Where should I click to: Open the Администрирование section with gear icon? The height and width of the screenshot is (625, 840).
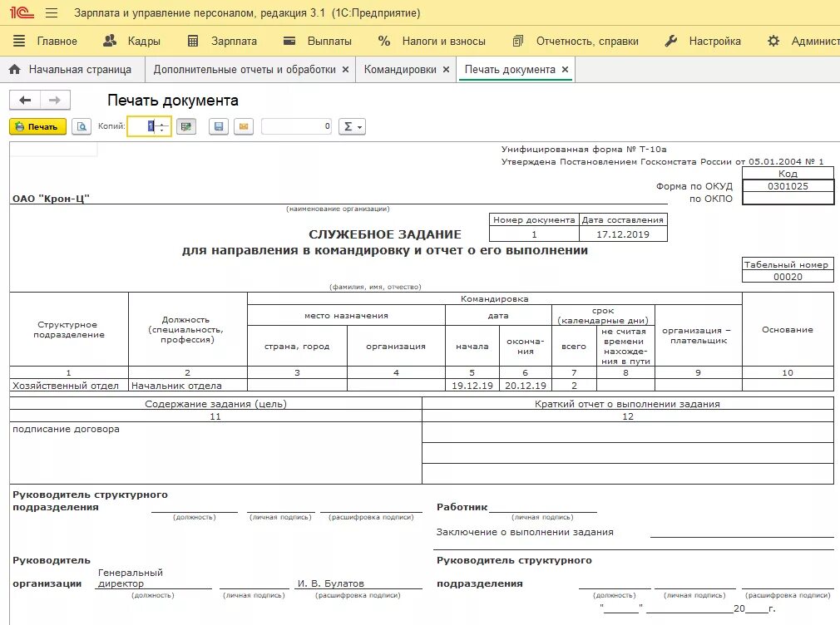803,41
